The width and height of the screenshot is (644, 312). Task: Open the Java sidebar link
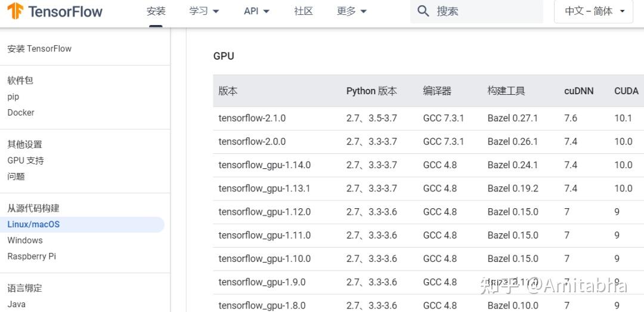coord(17,304)
